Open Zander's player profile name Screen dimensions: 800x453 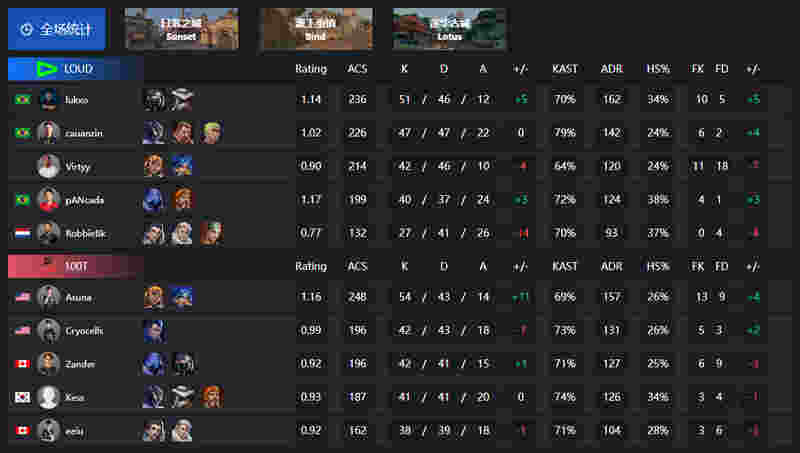(x=80, y=364)
